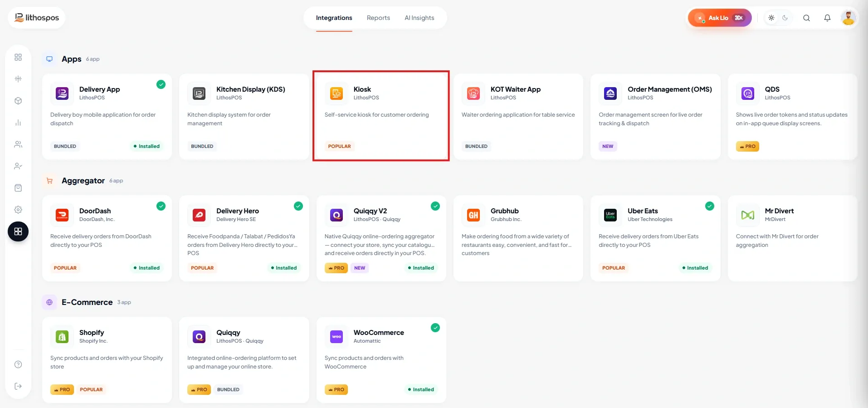
Task: Open the bar chart reports sidebar icon
Action: coord(18,123)
